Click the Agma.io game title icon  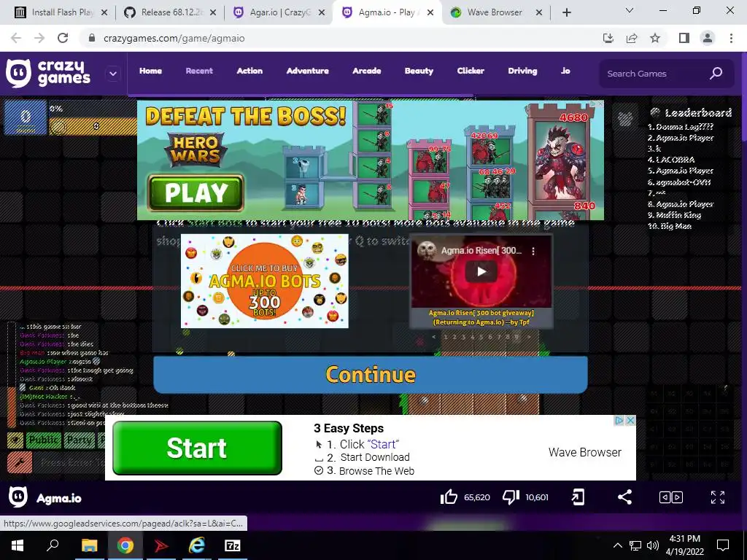18,497
